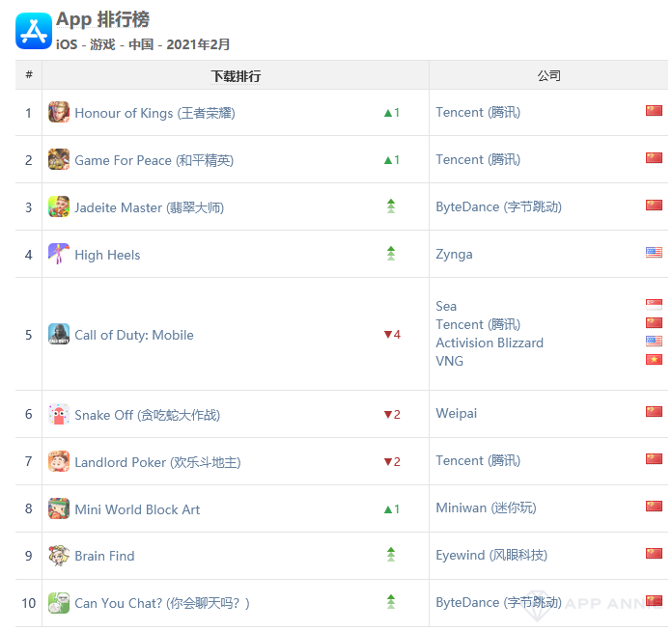
Task: Click the High Heels game icon
Action: [59, 255]
